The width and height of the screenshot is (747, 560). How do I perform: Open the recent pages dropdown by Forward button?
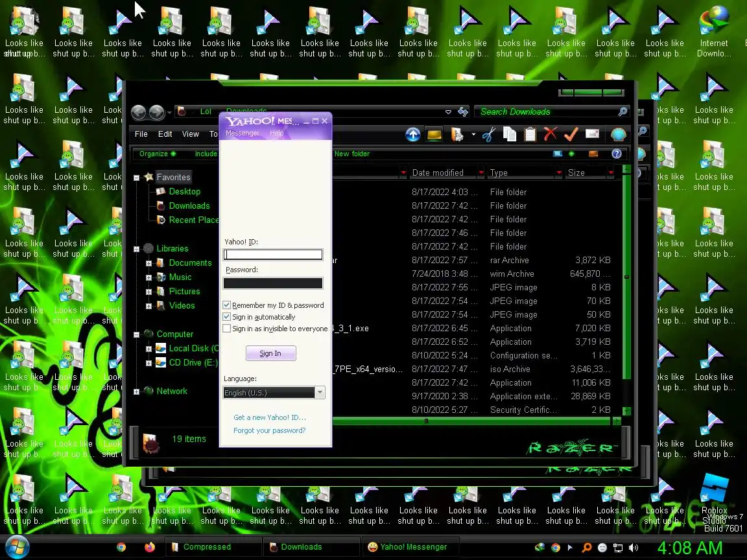169,113
